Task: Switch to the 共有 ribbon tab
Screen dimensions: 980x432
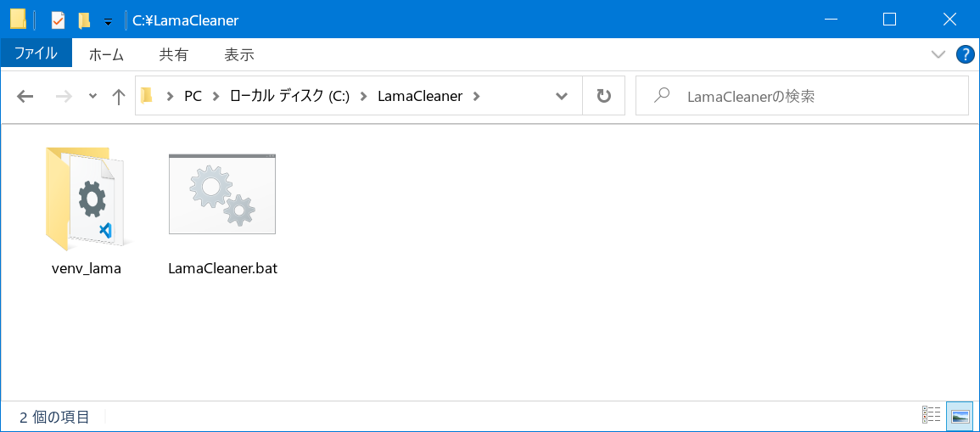Action: coord(173,55)
